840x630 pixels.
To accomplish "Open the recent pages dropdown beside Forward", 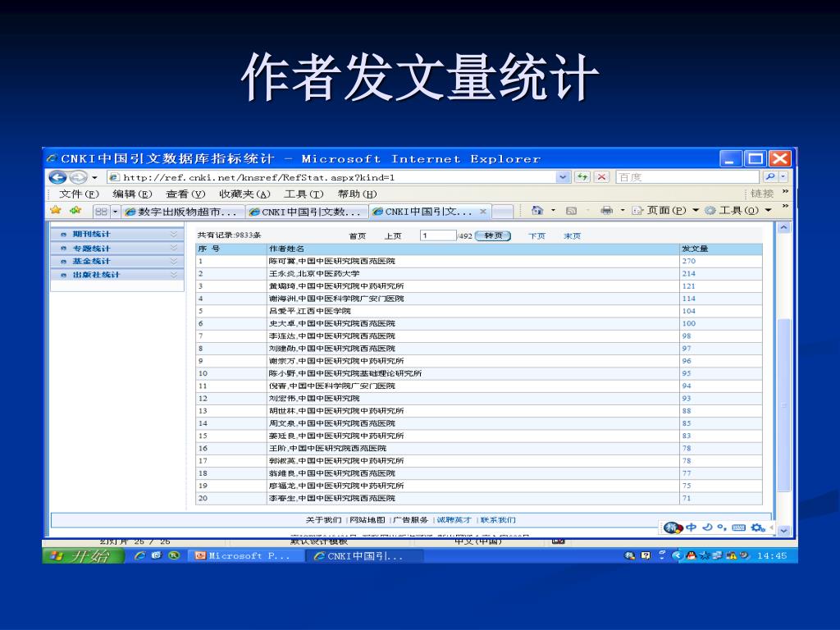I will (94, 177).
